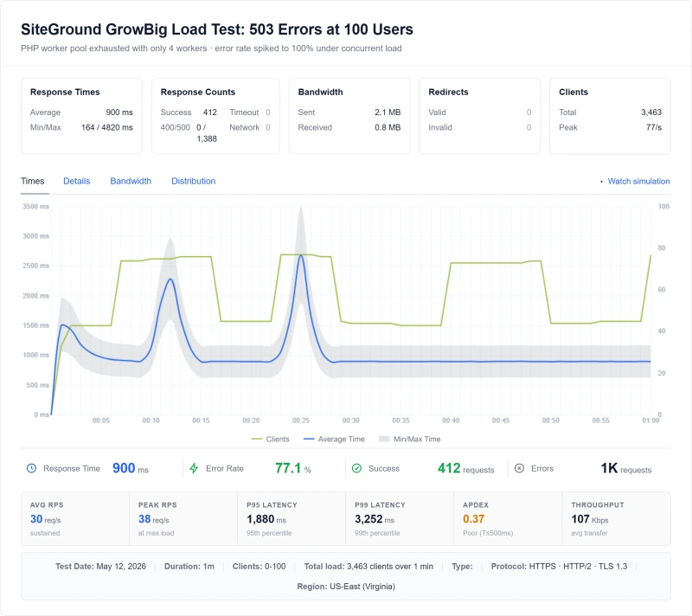Open the Distribution tab
The width and height of the screenshot is (692, 616).
click(x=193, y=181)
